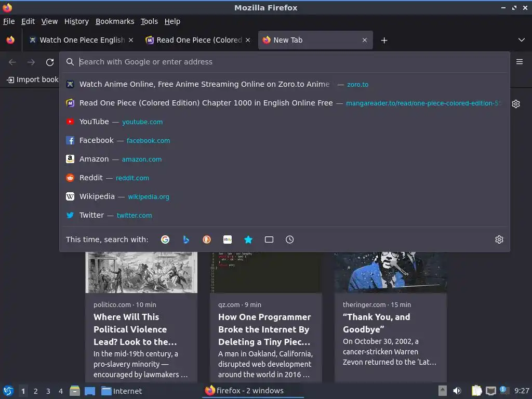532x399 pixels.
Task: Open volume control in system tray
Action: [x=457, y=391]
